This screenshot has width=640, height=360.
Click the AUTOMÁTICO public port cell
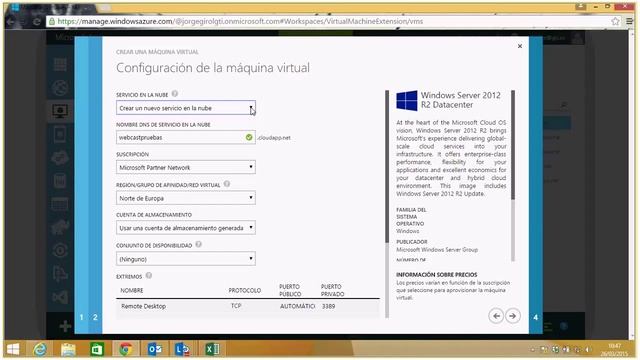(x=297, y=306)
